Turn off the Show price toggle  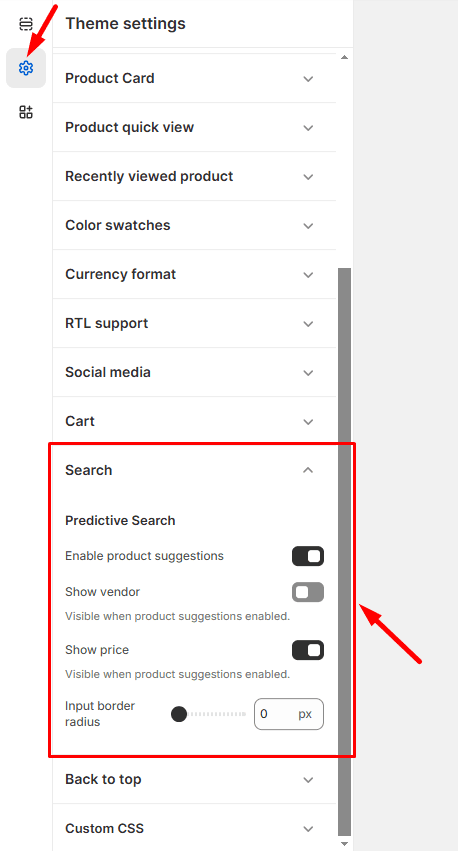pos(308,650)
